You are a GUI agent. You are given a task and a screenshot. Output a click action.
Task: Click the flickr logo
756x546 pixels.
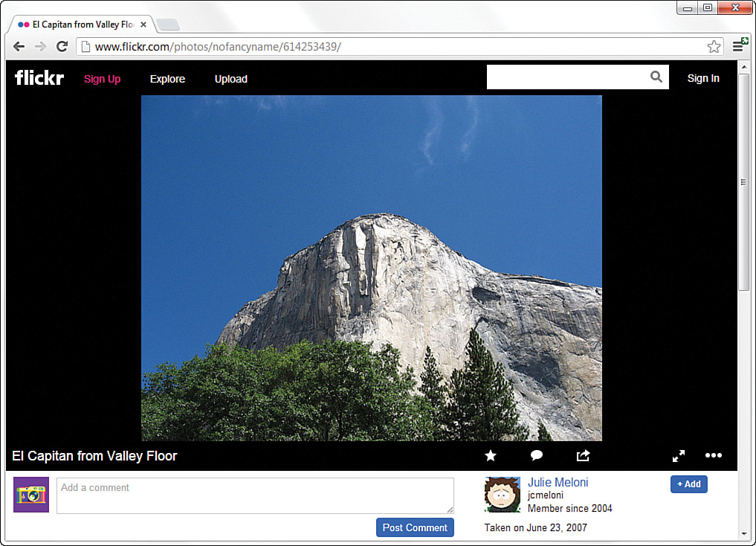[x=39, y=77]
